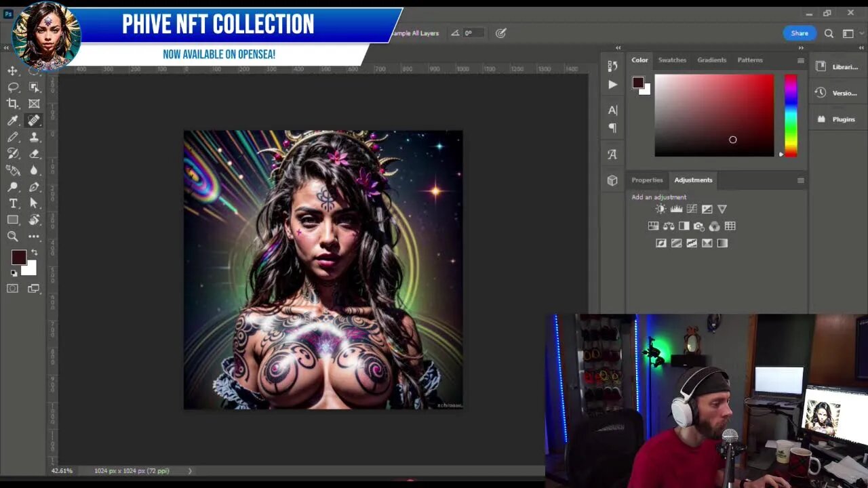Image resolution: width=868 pixels, height=488 pixels.
Task: Click the angle input field showing 0°
Action: [x=474, y=33]
